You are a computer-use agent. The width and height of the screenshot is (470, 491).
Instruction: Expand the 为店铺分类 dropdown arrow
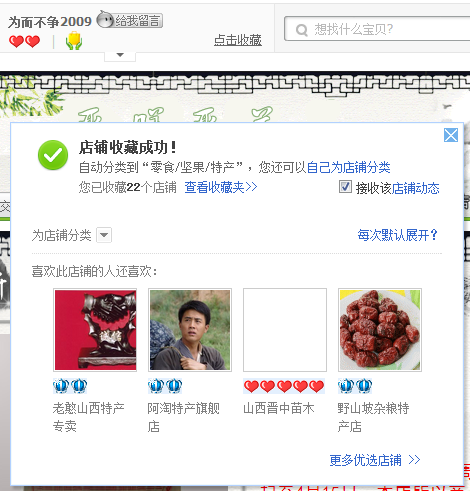[104, 235]
